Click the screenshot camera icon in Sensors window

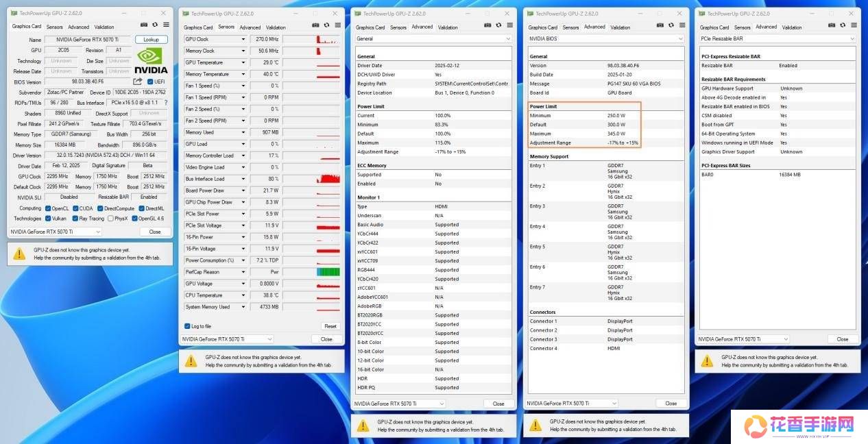click(317, 25)
